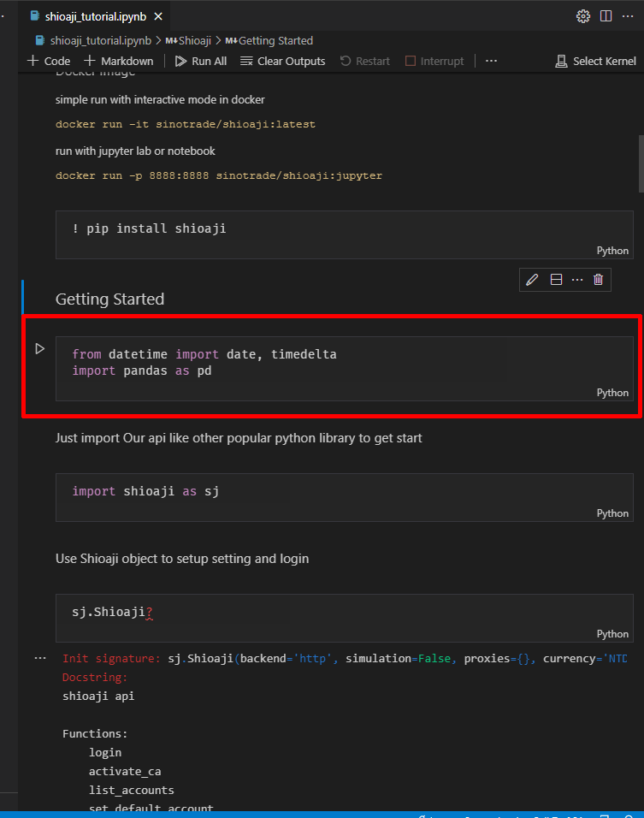The width and height of the screenshot is (644, 818).
Task: Click inside the import shioaji as sj cell
Action: click(344, 497)
